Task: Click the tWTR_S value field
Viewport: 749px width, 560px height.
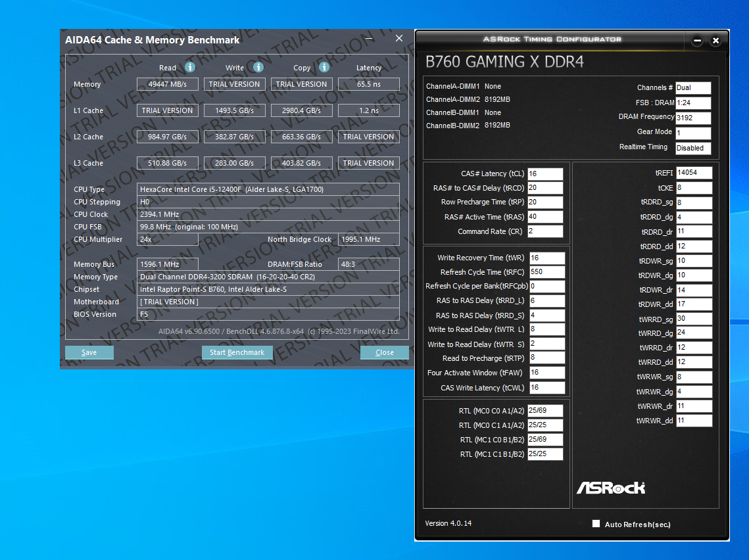Action: point(547,344)
